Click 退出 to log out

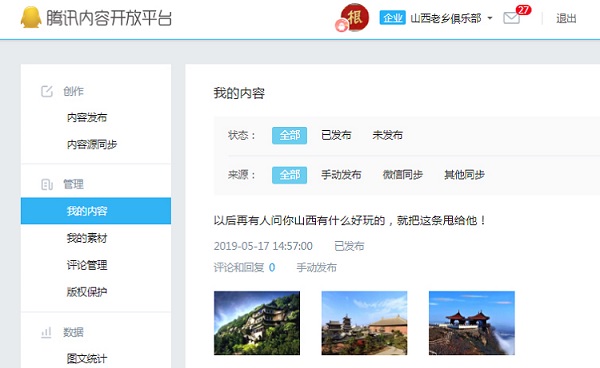click(x=566, y=18)
